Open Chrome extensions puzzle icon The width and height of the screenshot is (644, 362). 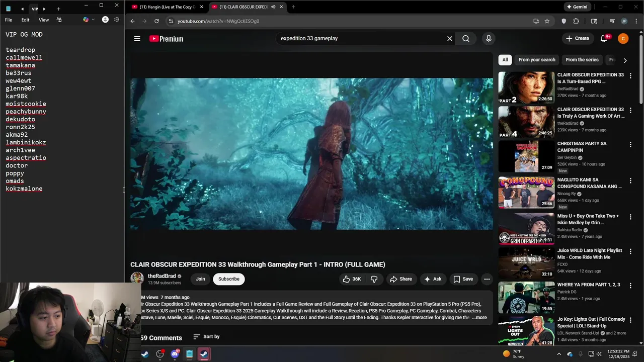(x=576, y=21)
